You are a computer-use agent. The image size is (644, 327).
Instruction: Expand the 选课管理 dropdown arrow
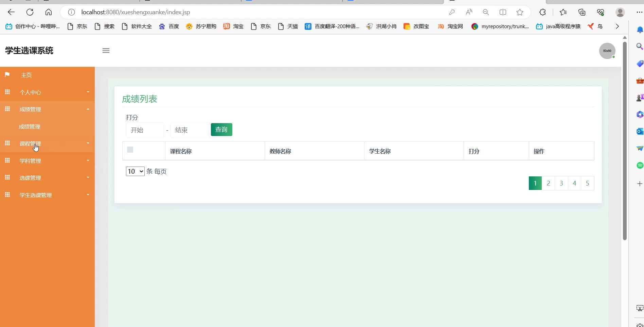[x=88, y=177]
